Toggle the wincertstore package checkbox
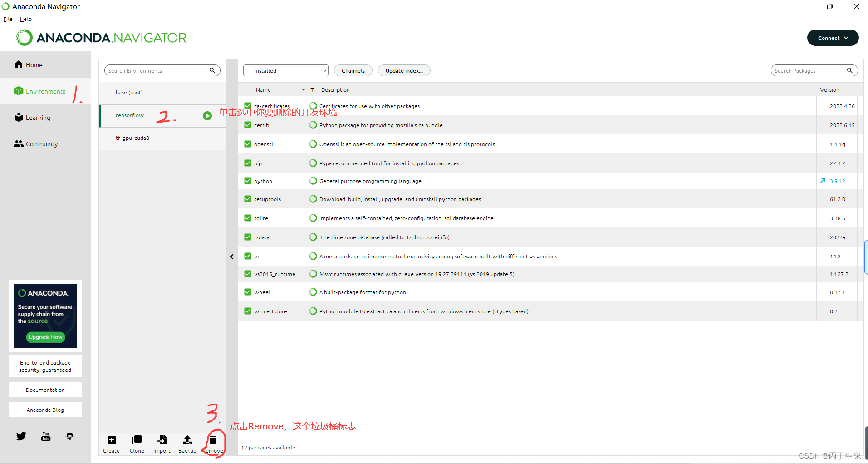The width and height of the screenshot is (868, 464). 248,311
